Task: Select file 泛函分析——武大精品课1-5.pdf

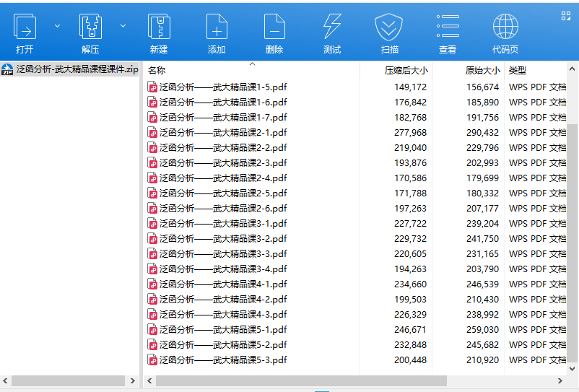Action: tap(223, 87)
